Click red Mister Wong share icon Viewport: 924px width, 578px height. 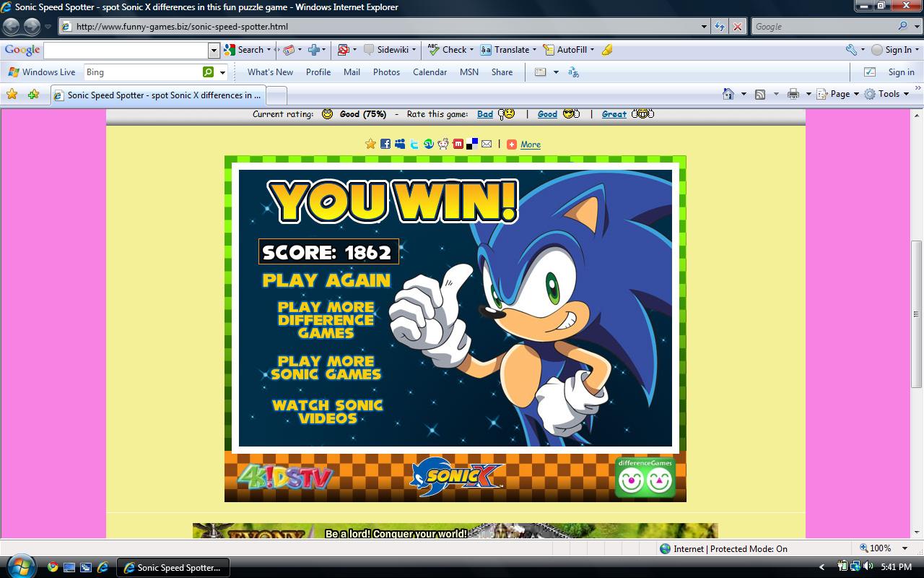(x=458, y=144)
